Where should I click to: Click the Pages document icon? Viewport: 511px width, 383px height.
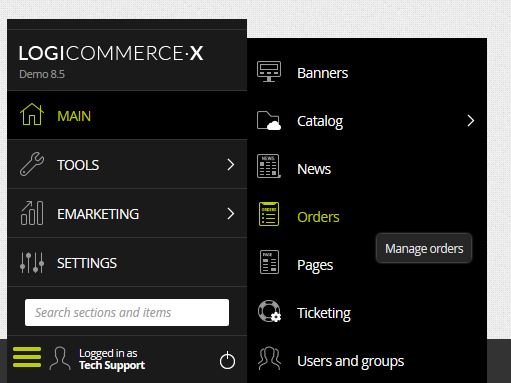coord(269,262)
